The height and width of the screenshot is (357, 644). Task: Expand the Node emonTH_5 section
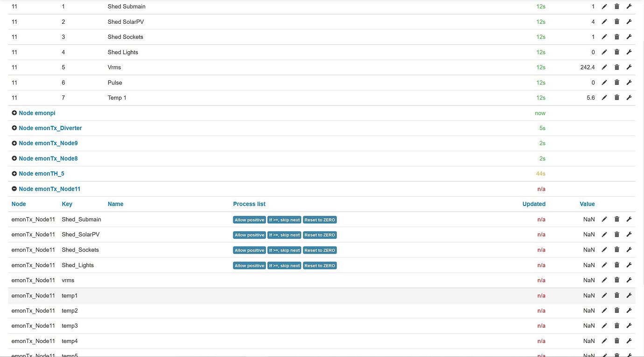point(41,173)
